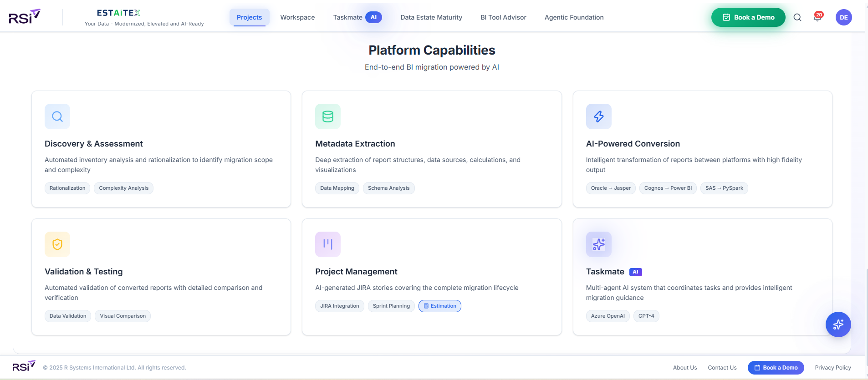868x380 pixels.
Task: Click the search magnifier icon in header
Action: point(797,17)
